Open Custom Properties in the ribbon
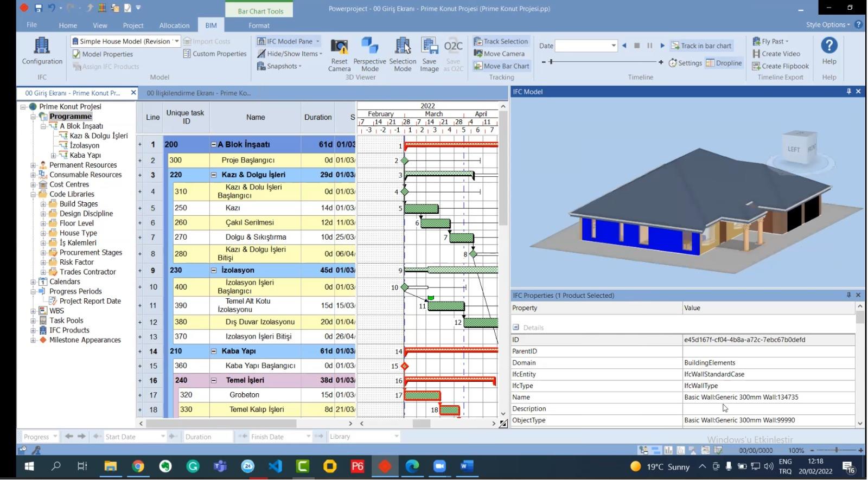This screenshot has width=868, height=480. click(x=214, y=54)
